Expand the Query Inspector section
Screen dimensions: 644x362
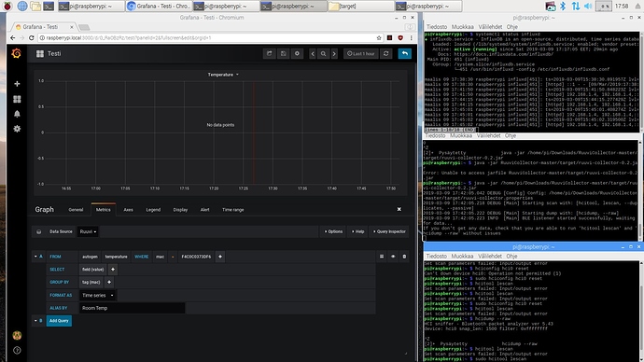click(389, 231)
